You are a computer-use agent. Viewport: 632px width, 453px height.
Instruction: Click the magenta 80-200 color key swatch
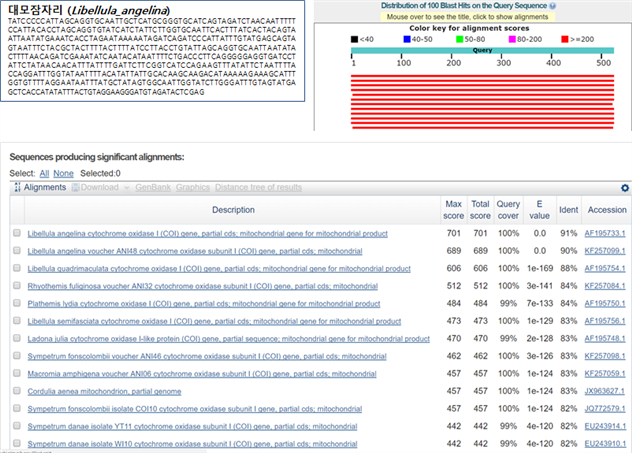[x=512, y=39]
